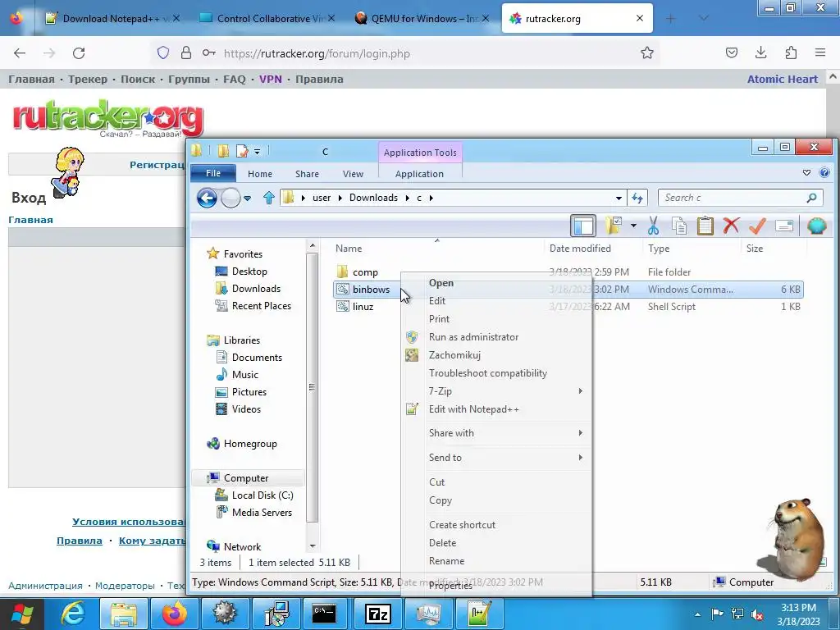The height and width of the screenshot is (630, 840).
Task: Launch Internet Explorer from the taskbar
Action: click(x=73, y=614)
